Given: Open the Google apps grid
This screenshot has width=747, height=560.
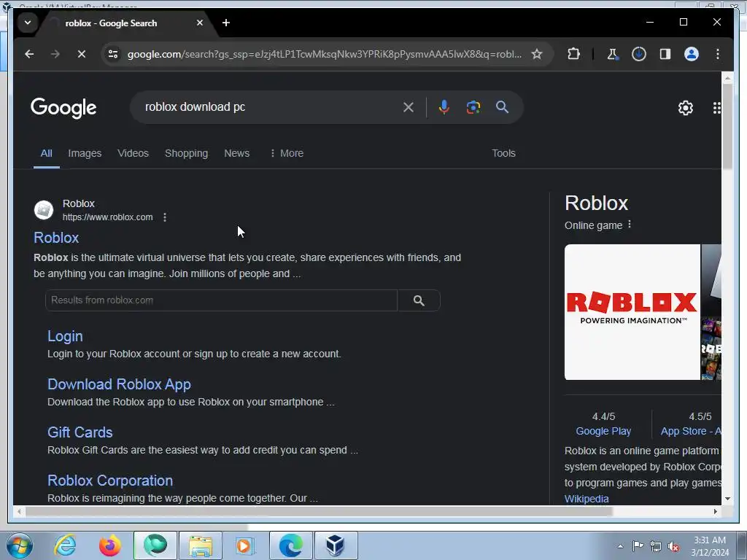Looking at the screenshot, I should [x=716, y=108].
